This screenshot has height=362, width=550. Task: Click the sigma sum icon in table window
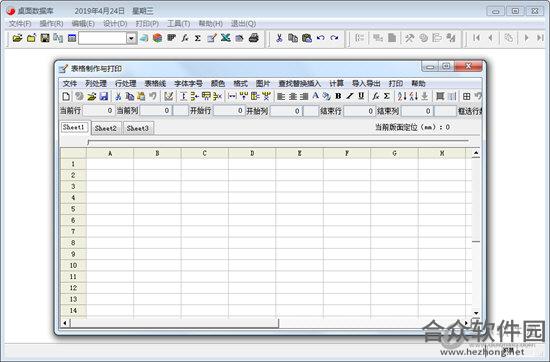coord(387,96)
